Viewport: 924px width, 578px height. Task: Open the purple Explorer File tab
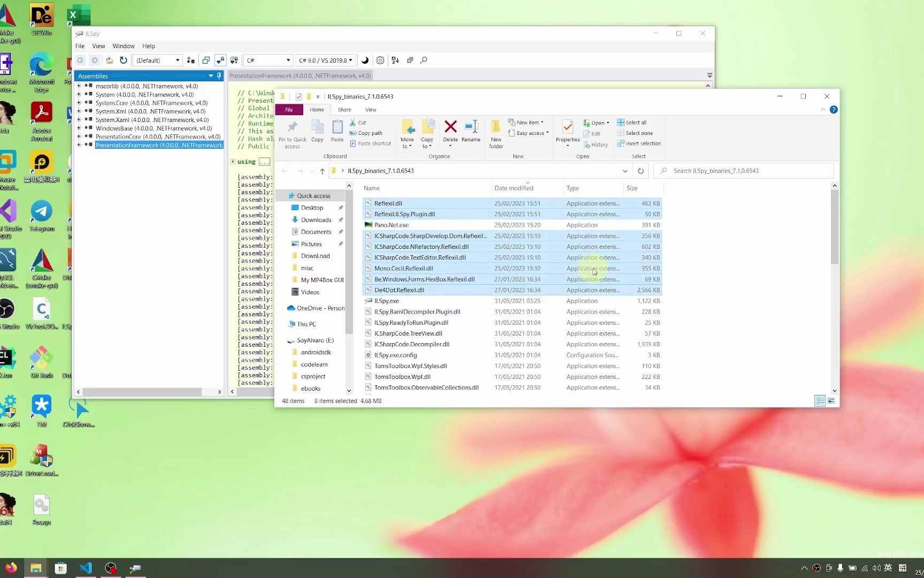coord(289,110)
